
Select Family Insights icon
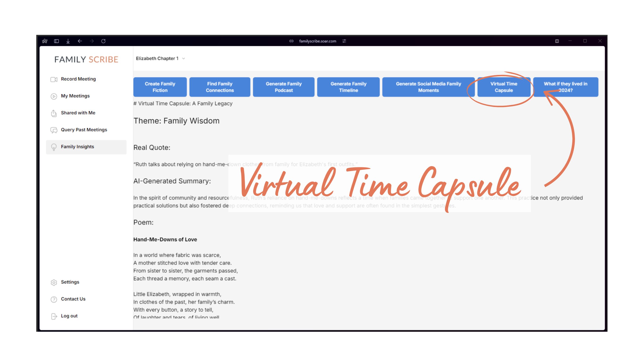pyautogui.click(x=54, y=146)
